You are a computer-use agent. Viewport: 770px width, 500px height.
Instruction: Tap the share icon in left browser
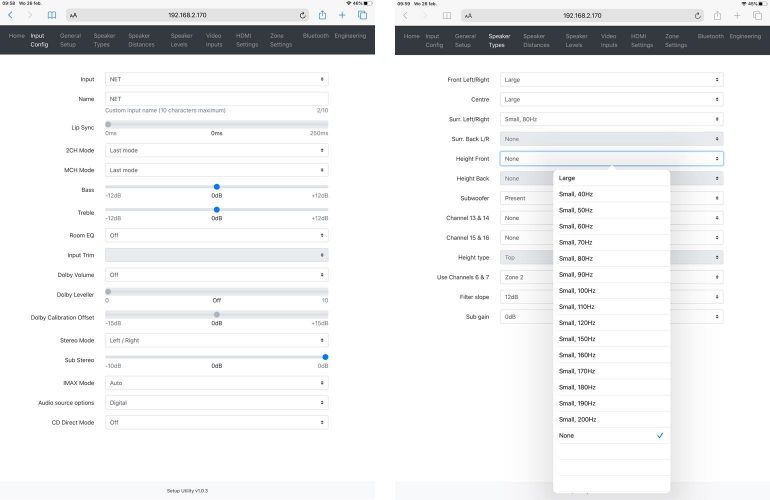[322, 16]
